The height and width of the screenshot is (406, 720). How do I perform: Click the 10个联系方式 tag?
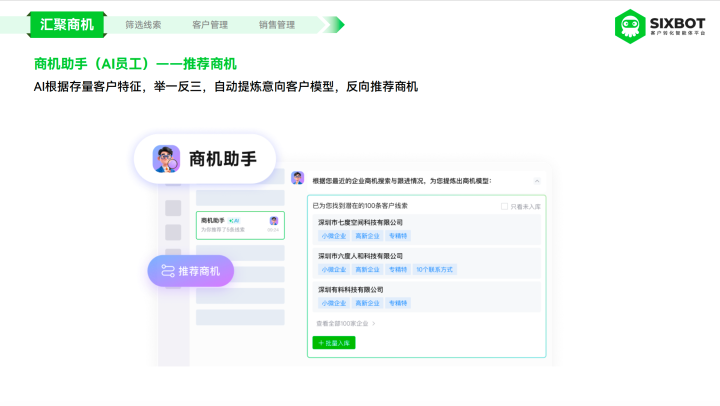coord(434,270)
